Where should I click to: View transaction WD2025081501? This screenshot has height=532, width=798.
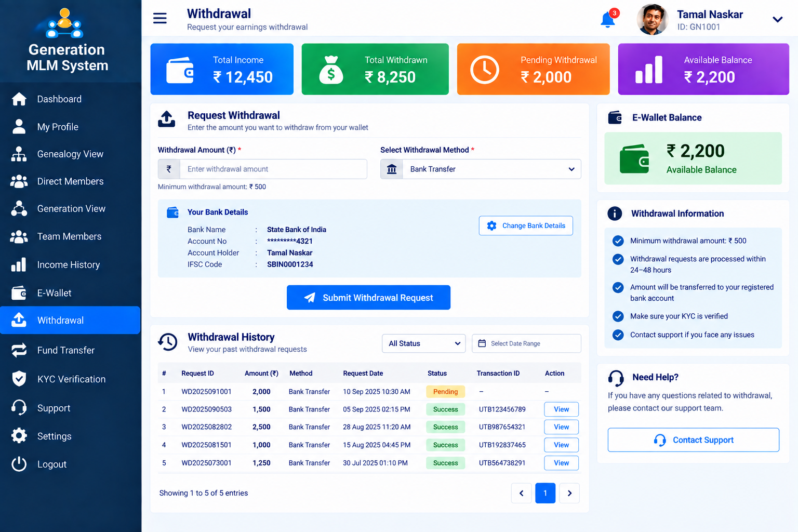coord(561,445)
